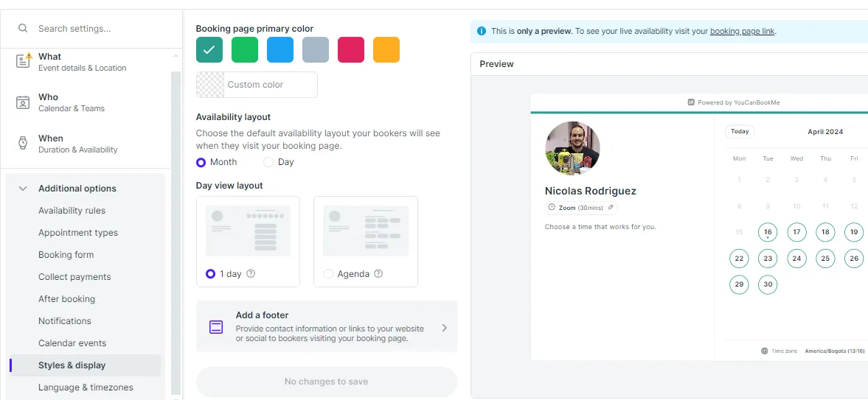868x400 pixels.
Task: Click the When watch icon
Action: tap(23, 144)
